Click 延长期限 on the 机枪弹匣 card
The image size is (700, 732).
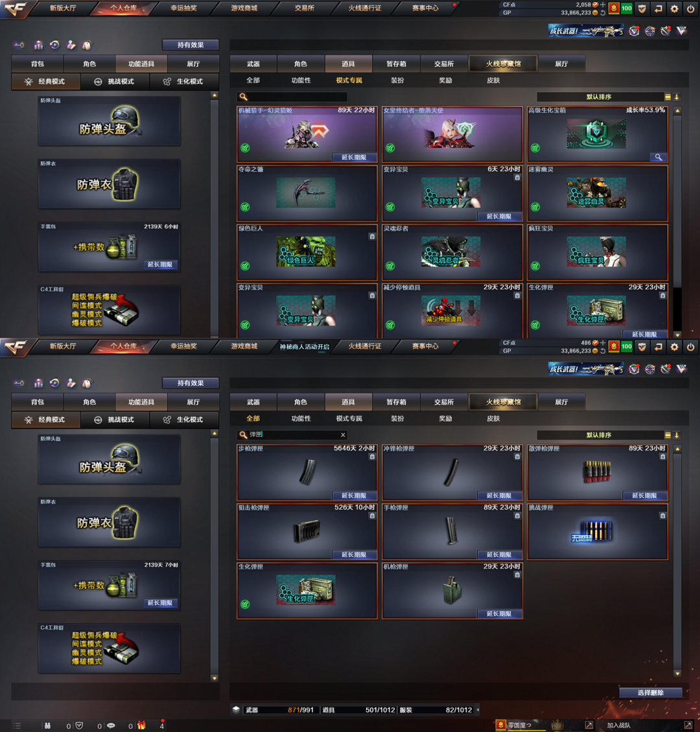pyautogui.click(x=499, y=614)
